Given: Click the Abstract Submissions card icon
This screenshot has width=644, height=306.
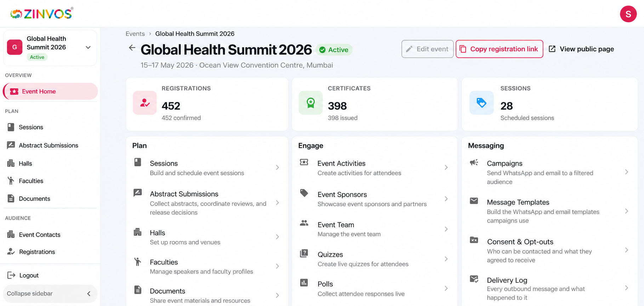Looking at the screenshot, I should [138, 192].
